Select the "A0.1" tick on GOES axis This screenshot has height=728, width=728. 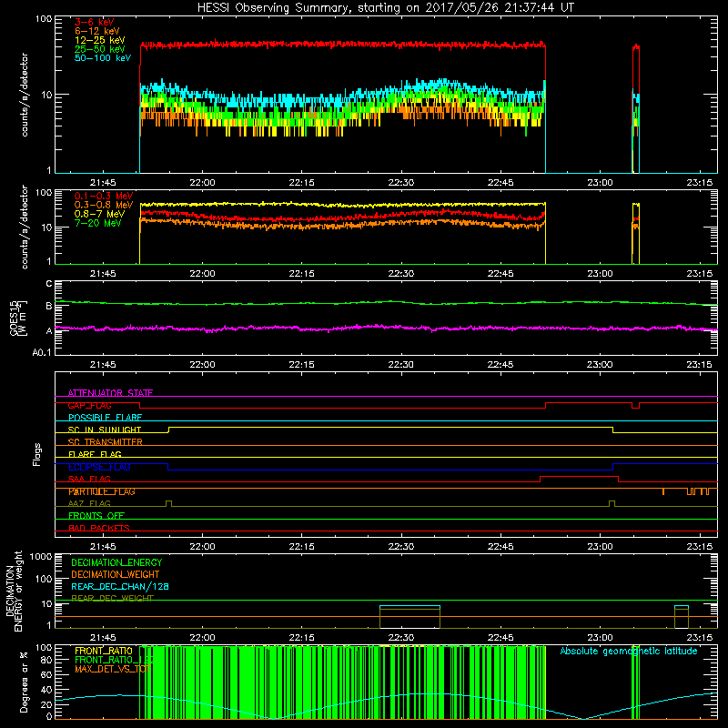tap(42, 352)
